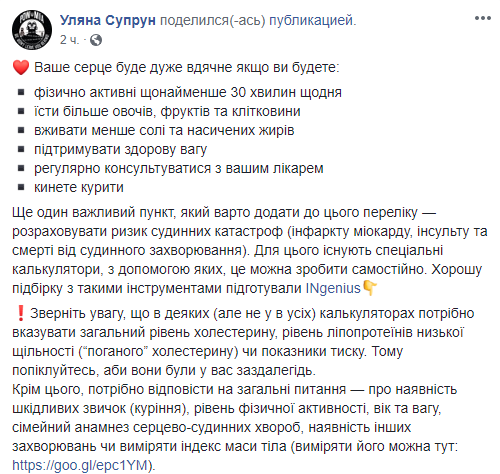500x474 pixels.
Task: Click the bullet before 'фізично активні'
Action: (21, 92)
